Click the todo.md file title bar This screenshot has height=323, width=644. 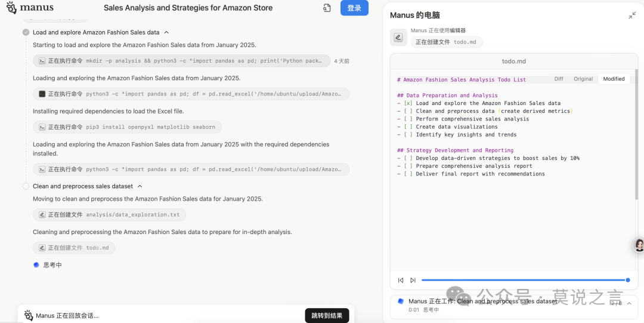[x=514, y=61]
